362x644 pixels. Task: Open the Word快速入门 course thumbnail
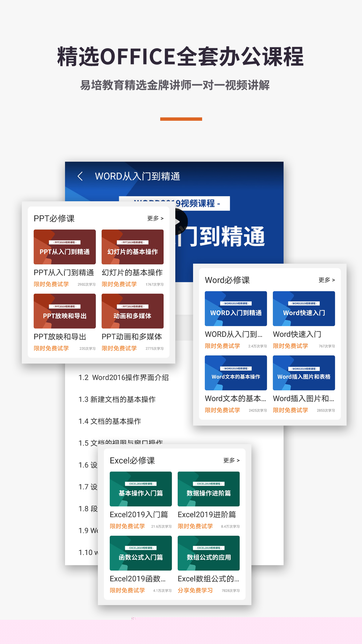coord(304,308)
